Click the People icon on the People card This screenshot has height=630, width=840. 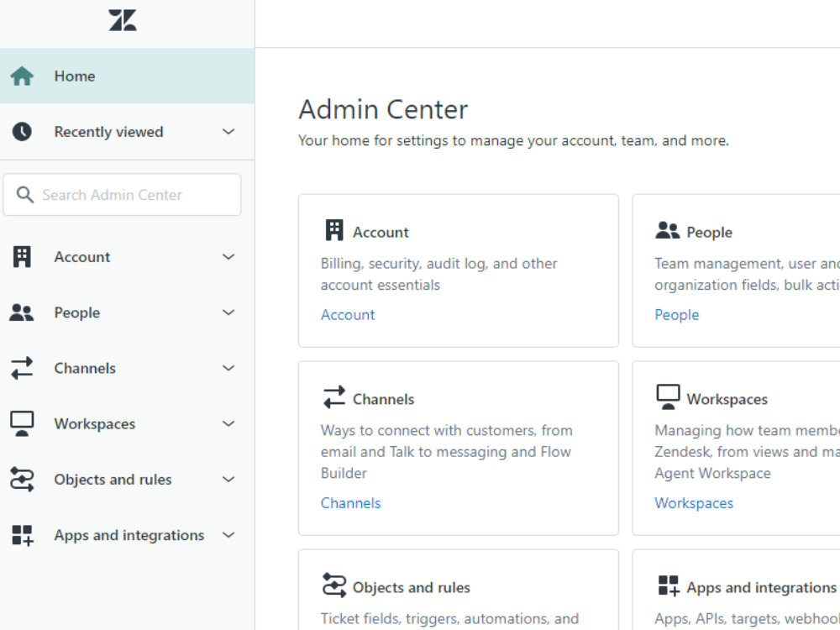click(667, 230)
